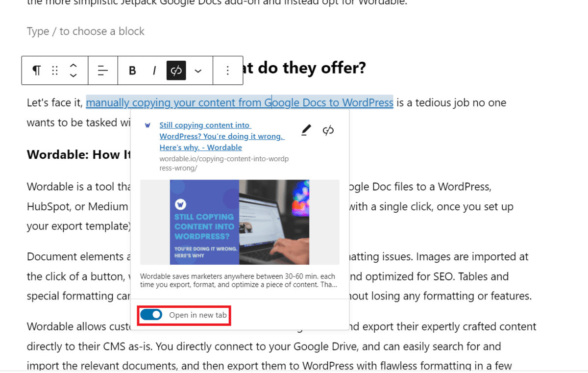
Task: Click the Wordable favicon in the link preview
Action: [x=147, y=125]
